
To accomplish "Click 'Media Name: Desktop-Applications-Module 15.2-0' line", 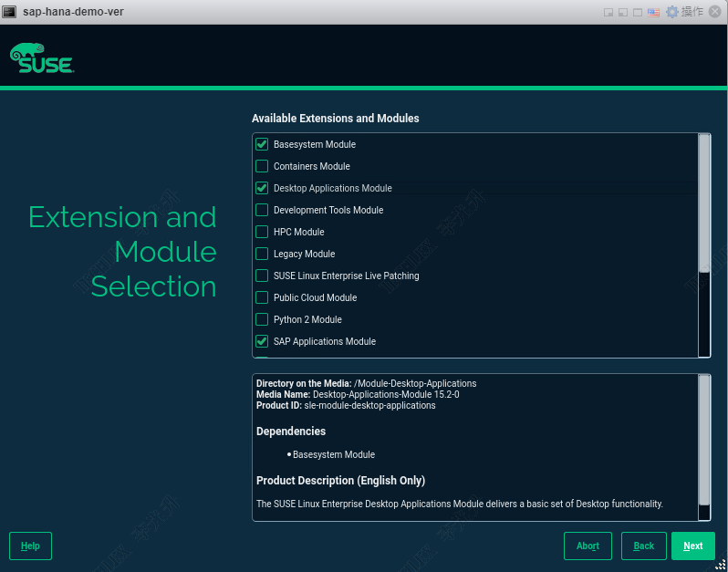I will pos(358,395).
